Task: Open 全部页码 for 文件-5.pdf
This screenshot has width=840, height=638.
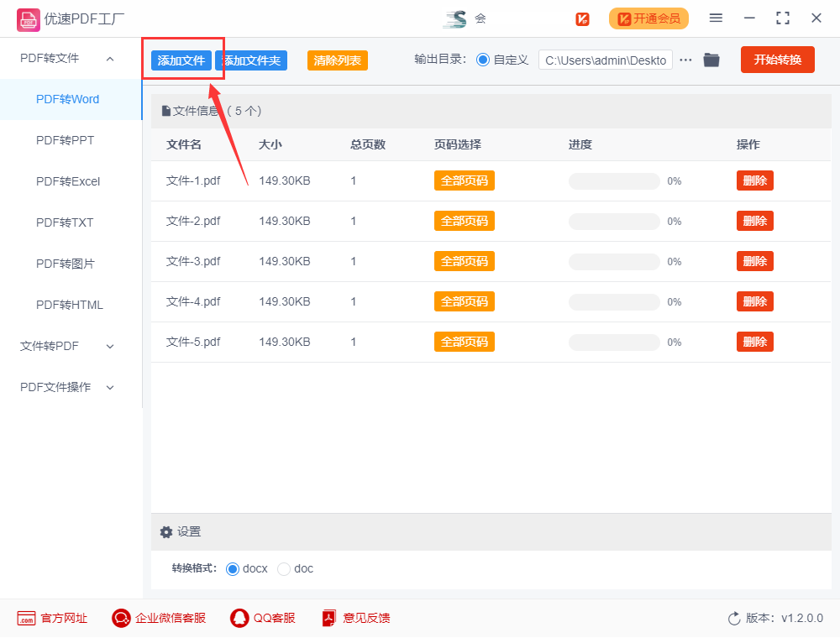Action: coord(465,342)
